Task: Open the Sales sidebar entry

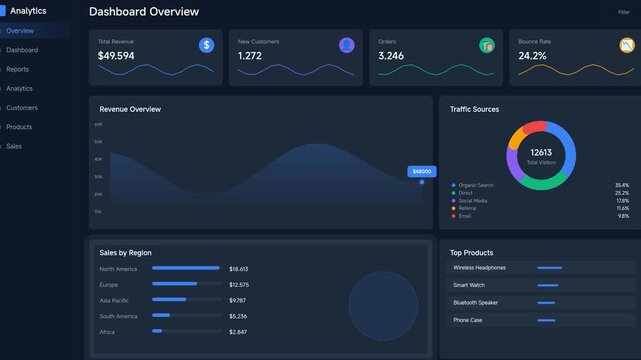Action: point(14,146)
